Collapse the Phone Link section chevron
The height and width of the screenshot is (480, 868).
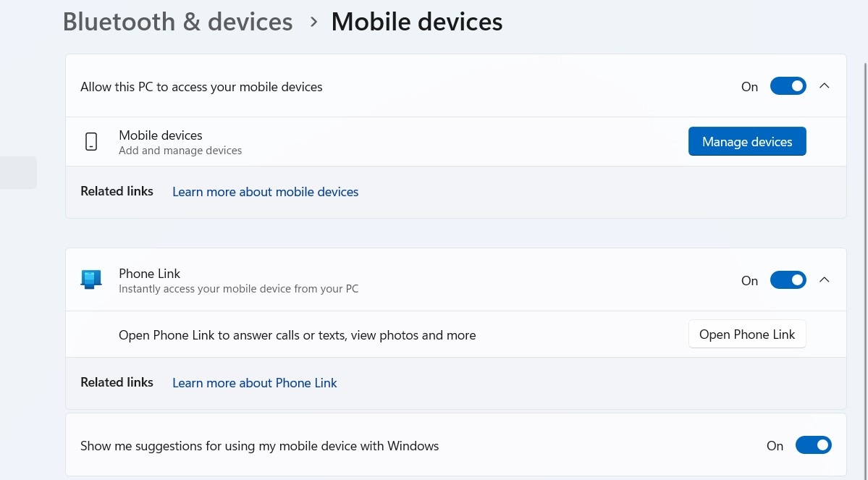824,280
